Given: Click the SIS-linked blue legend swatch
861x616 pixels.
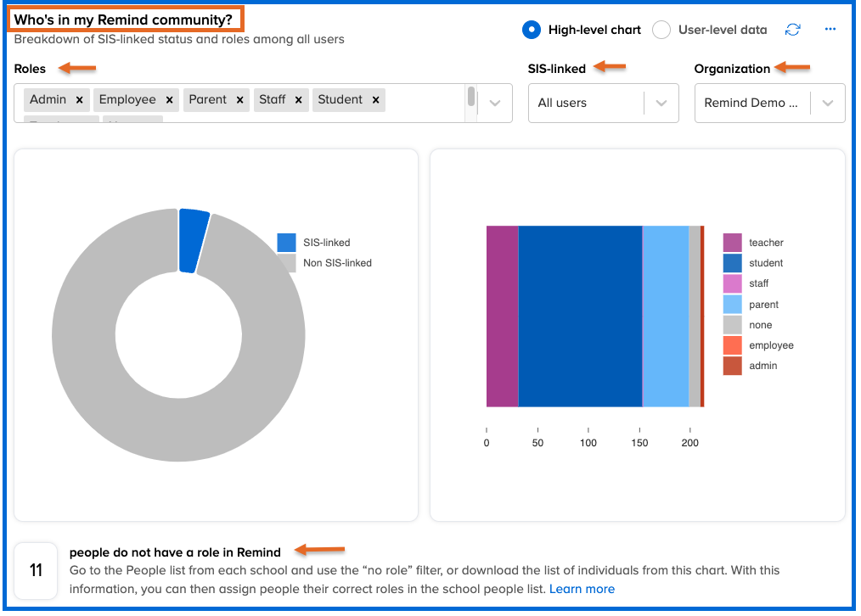Looking at the screenshot, I should coord(287,243).
